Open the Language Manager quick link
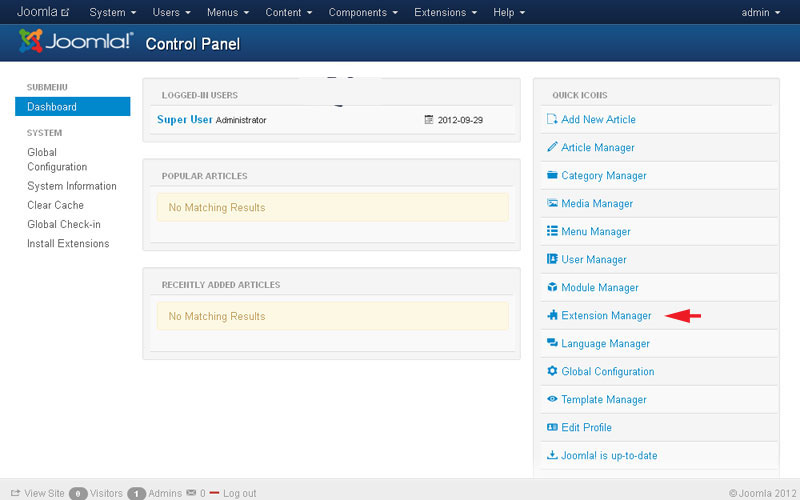Image resolution: width=800 pixels, height=500 pixels. coord(606,343)
